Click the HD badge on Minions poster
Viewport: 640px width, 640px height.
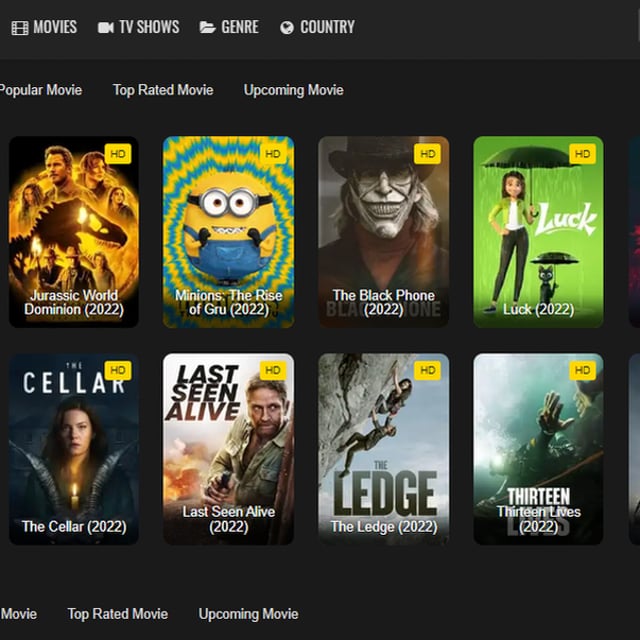273,154
